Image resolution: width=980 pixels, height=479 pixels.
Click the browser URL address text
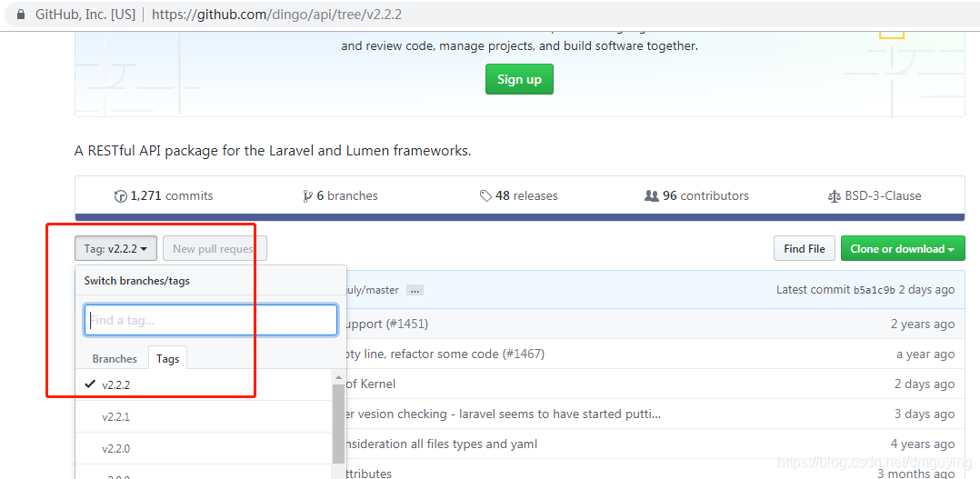point(276,14)
